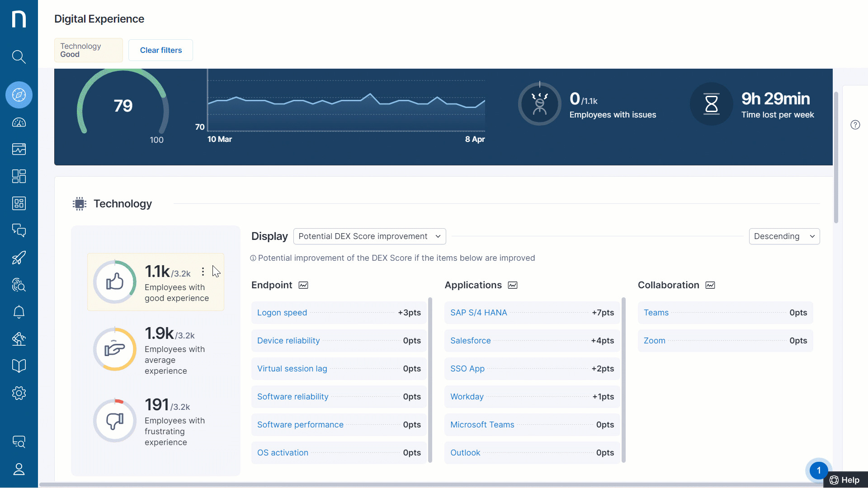The image size is (868, 488).
Task: Open the help question mark icon
Action: click(x=855, y=125)
